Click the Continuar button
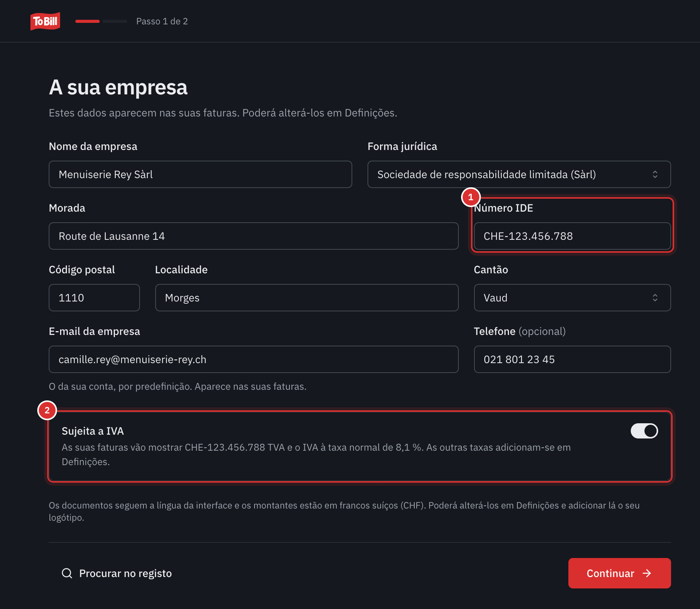 coord(619,573)
